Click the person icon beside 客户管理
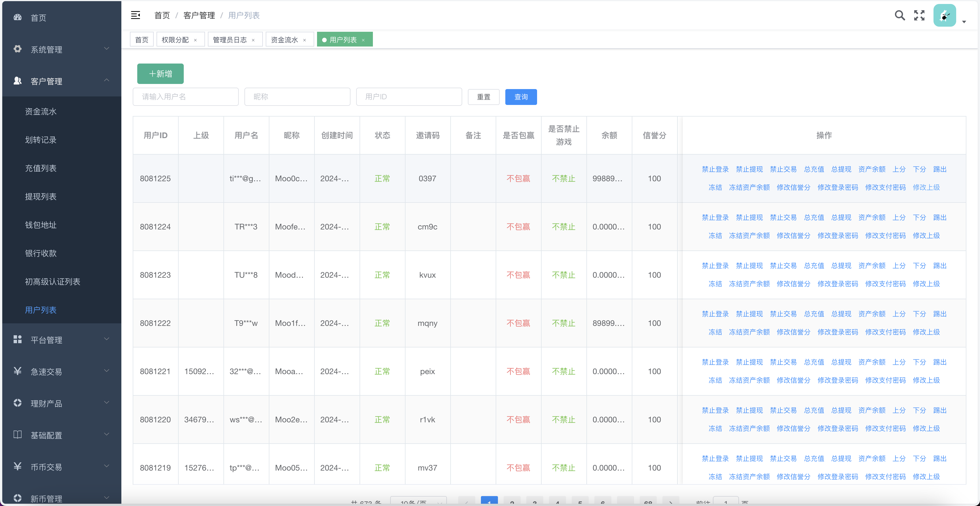Image resolution: width=980 pixels, height=506 pixels. (18, 81)
